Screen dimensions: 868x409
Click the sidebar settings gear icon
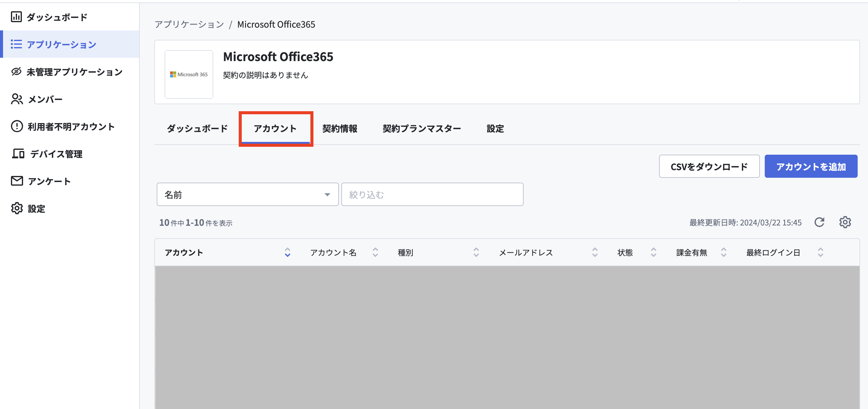coord(17,208)
